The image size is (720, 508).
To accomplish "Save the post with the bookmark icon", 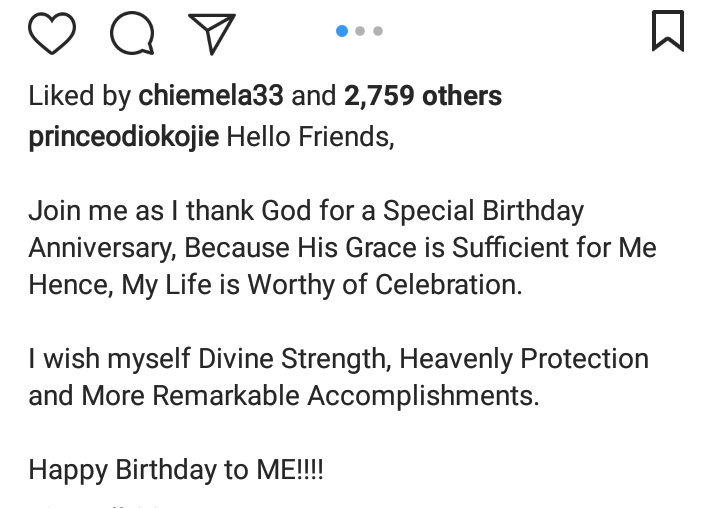I will (x=667, y=31).
